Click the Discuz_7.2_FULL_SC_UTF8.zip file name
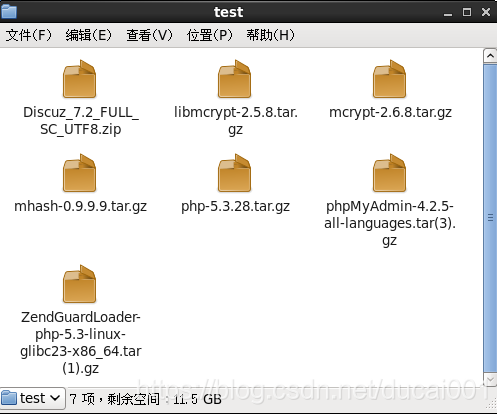 [x=81, y=120]
